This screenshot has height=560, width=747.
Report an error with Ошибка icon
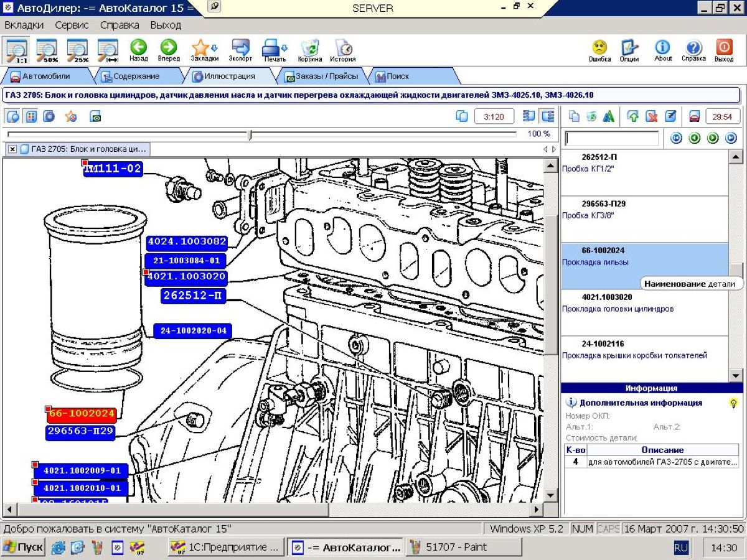[599, 50]
